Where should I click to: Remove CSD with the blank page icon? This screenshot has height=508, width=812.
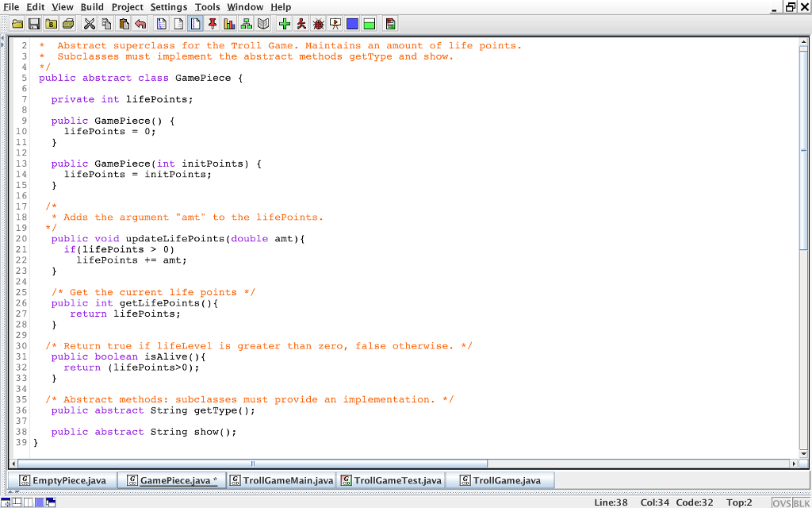tap(178, 23)
